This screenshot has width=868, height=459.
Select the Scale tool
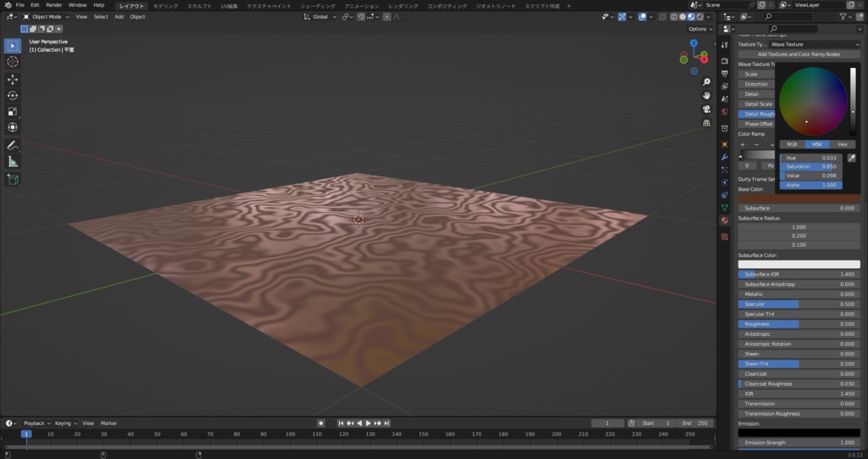12,111
